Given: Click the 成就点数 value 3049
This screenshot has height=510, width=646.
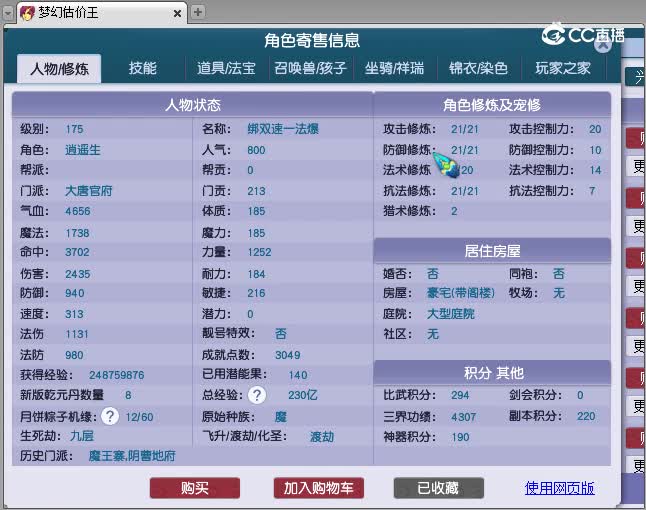Looking at the screenshot, I should (x=288, y=355).
